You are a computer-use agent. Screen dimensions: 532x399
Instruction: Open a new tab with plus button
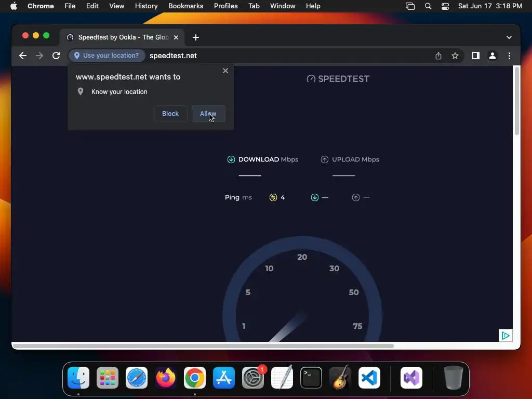pos(196,37)
